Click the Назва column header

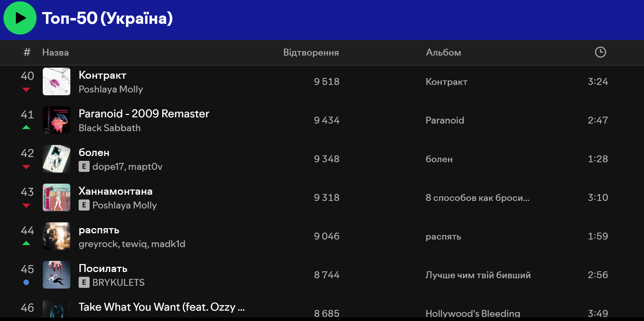tap(56, 52)
